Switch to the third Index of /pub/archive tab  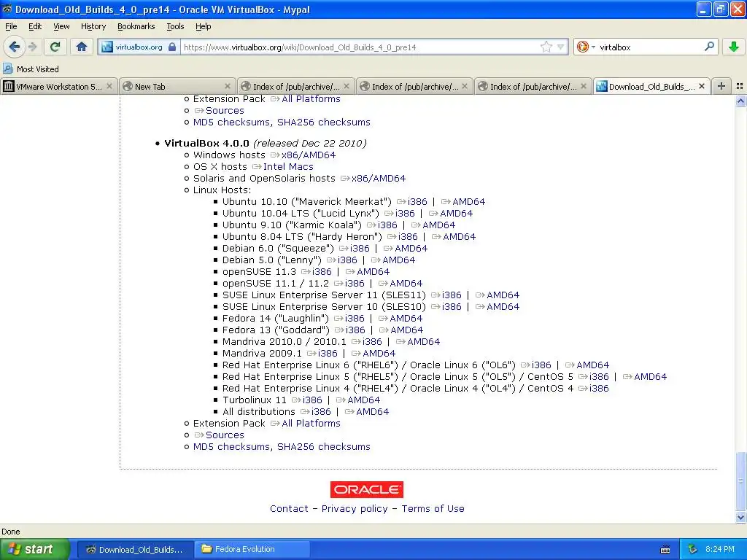[533, 86]
